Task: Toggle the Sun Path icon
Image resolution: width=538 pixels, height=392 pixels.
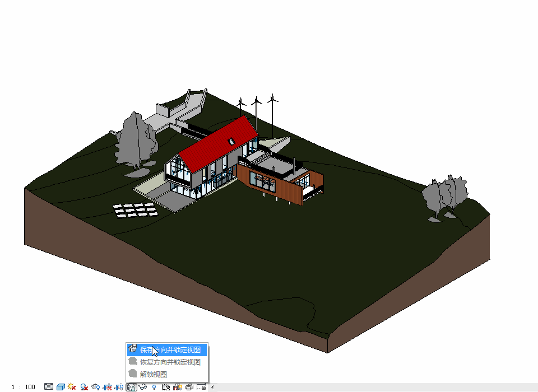Action: (x=72, y=386)
